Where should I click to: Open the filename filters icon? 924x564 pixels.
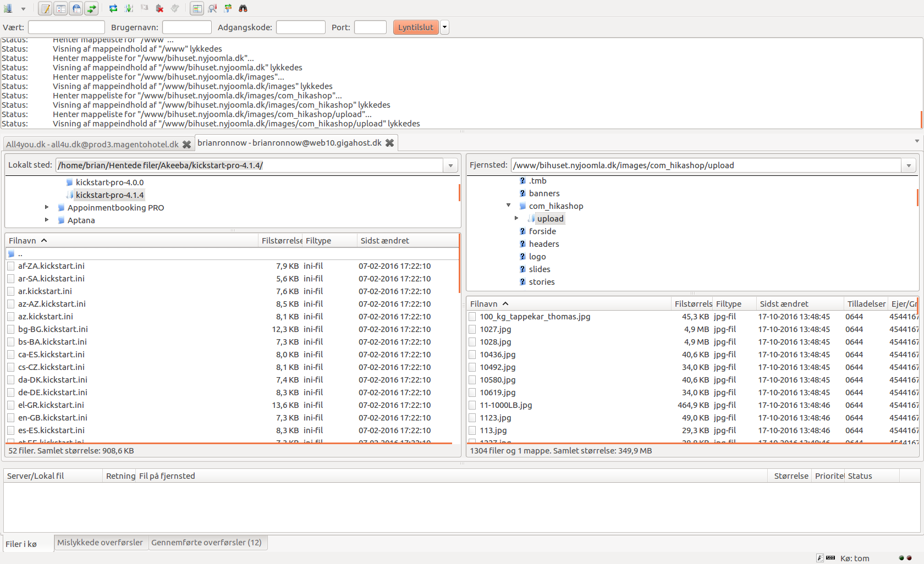coord(212,9)
